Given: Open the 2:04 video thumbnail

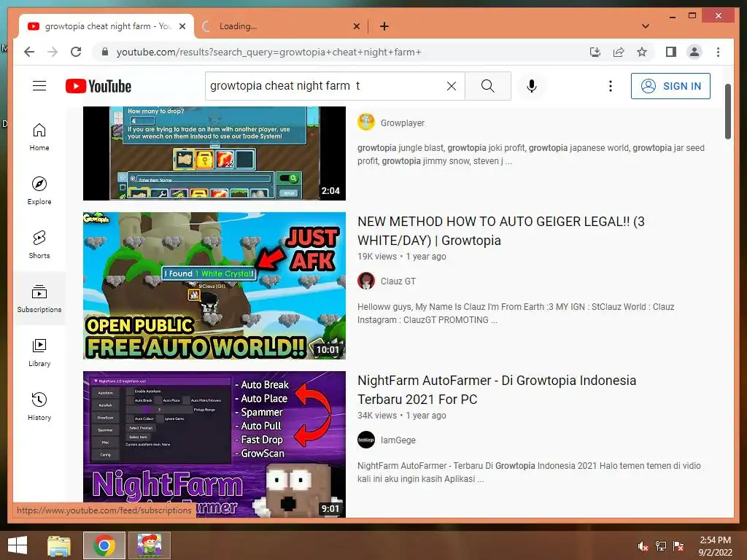Looking at the screenshot, I should pyautogui.click(x=214, y=153).
